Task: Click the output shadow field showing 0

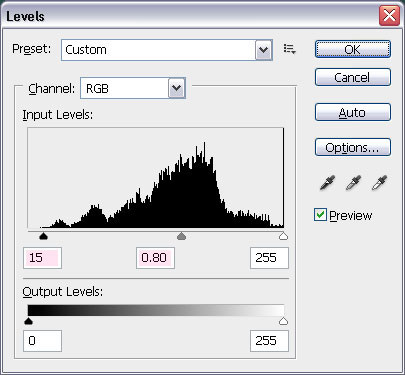Action: 42,341
